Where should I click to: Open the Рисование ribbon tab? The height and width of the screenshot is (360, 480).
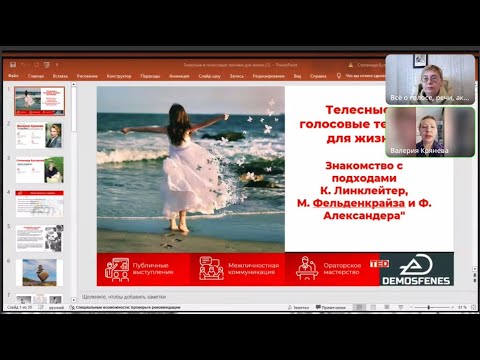tap(87, 76)
